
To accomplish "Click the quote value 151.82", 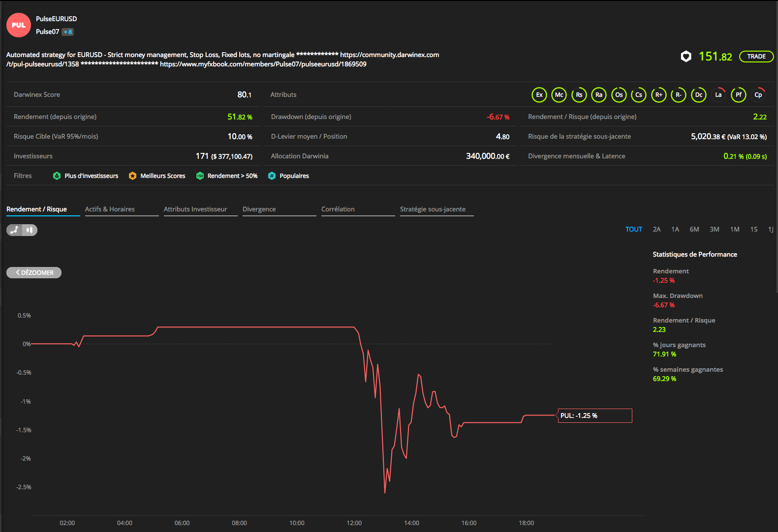I will click(716, 57).
